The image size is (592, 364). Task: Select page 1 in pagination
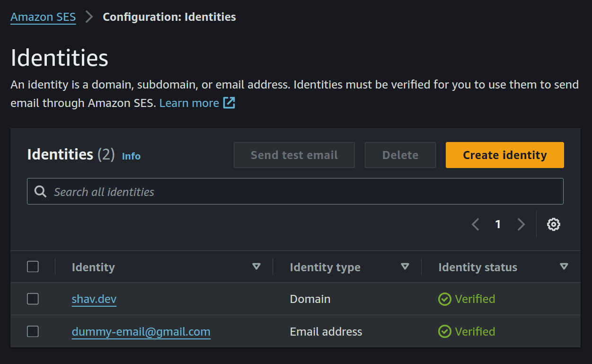[x=498, y=224]
